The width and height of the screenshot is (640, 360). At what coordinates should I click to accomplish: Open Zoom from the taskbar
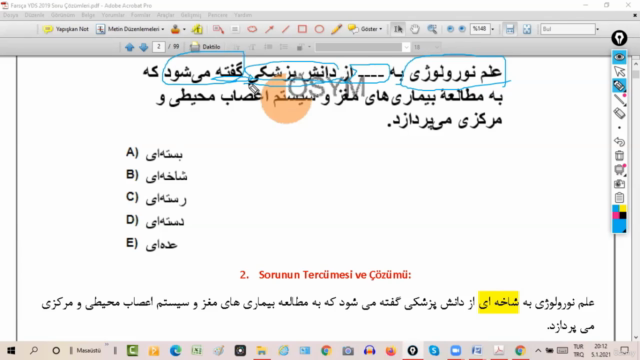456,351
